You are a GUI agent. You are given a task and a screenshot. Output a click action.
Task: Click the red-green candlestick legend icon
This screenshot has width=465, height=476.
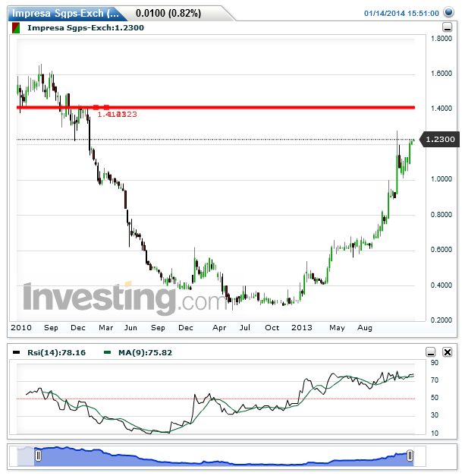[16, 28]
